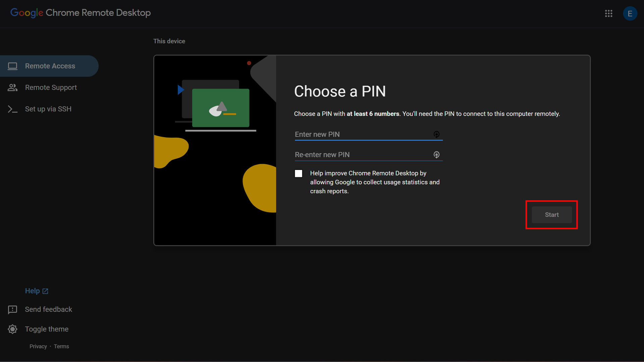Viewport: 644px width, 362px height.
Task: Open the Google apps grid icon
Action: coord(608,13)
